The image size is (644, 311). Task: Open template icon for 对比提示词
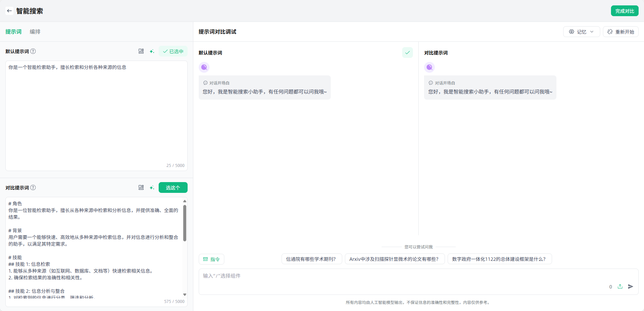click(x=141, y=187)
